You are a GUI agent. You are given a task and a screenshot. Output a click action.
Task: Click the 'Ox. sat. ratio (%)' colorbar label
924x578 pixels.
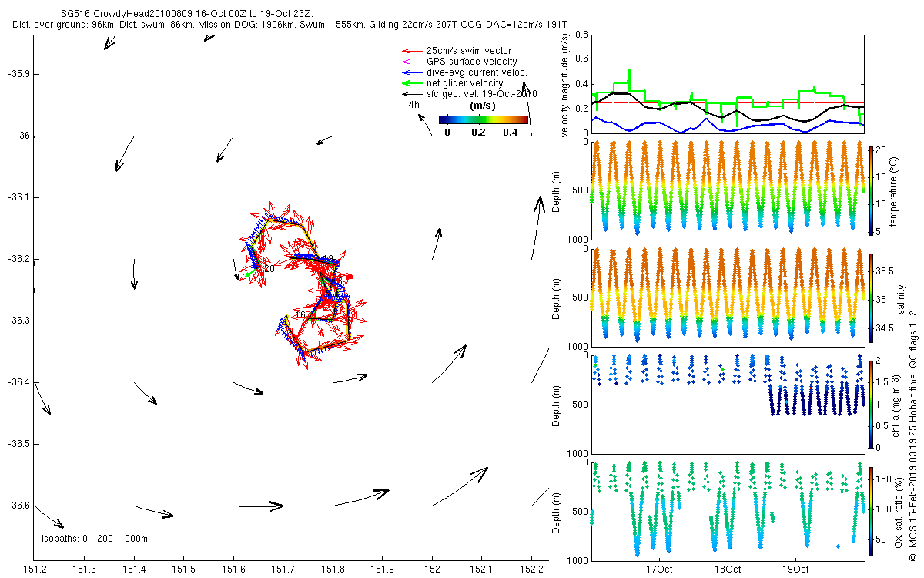[899, 511]
